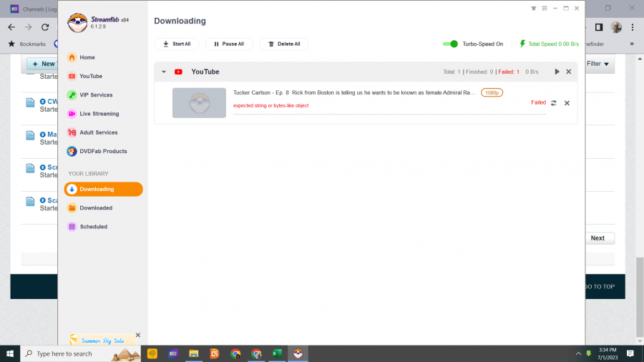This screenshot has width=644, height=362.
Task: Open the Downloaded library folder
Action: click(90, 207)
